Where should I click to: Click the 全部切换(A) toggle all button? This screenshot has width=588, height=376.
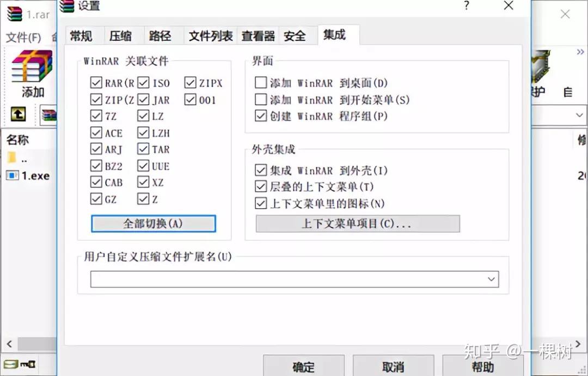(154, 223)
